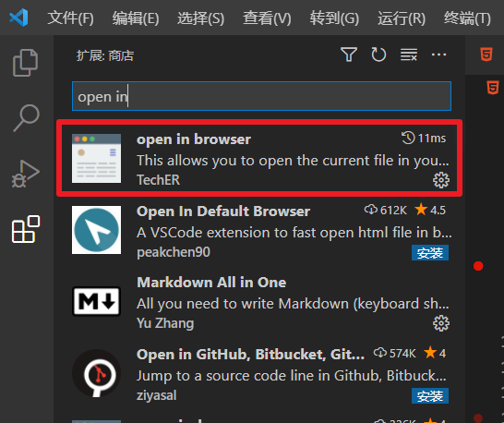
Task: Select Open In Default Browser title
Action: click(x=223, y=211)
